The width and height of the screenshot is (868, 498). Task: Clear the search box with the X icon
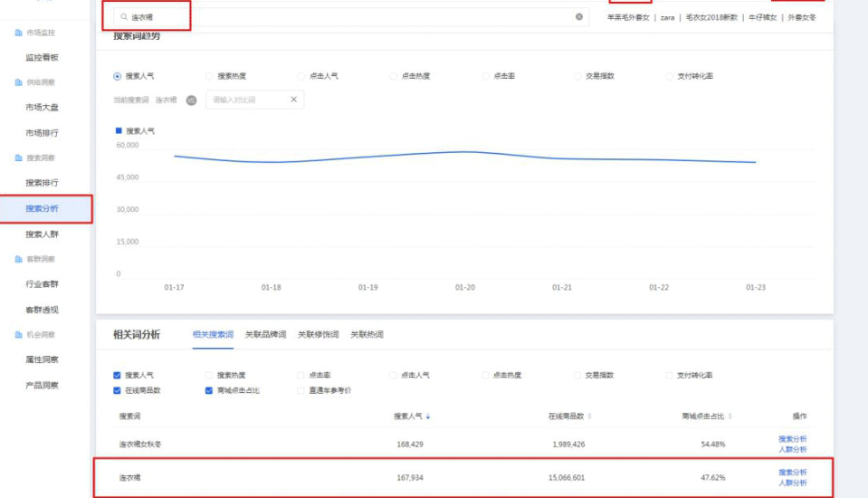coord(579,17)
